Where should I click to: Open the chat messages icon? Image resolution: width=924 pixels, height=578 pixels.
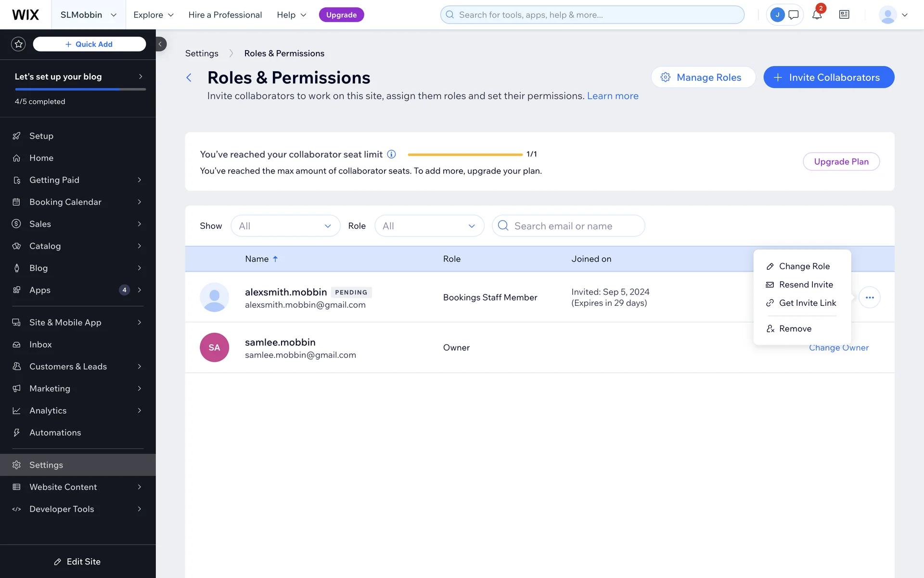coord(794,14)
